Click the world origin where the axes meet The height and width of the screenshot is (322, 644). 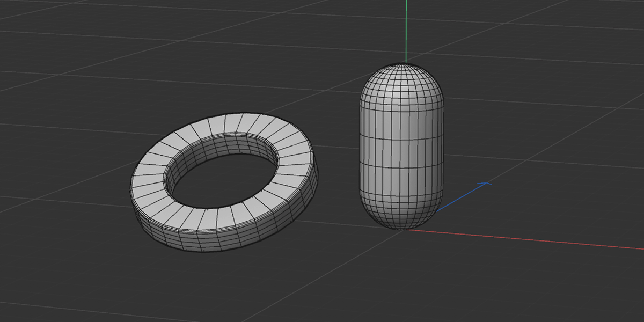tap(406, 230)
